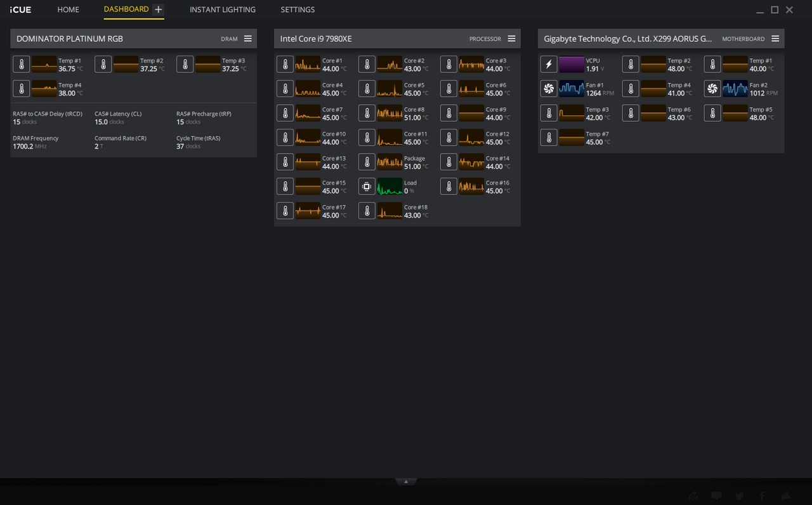This screenshot has height=505, width=812.
Task: Expand the bottom drawer arrow handle
Action: point(406,482)
